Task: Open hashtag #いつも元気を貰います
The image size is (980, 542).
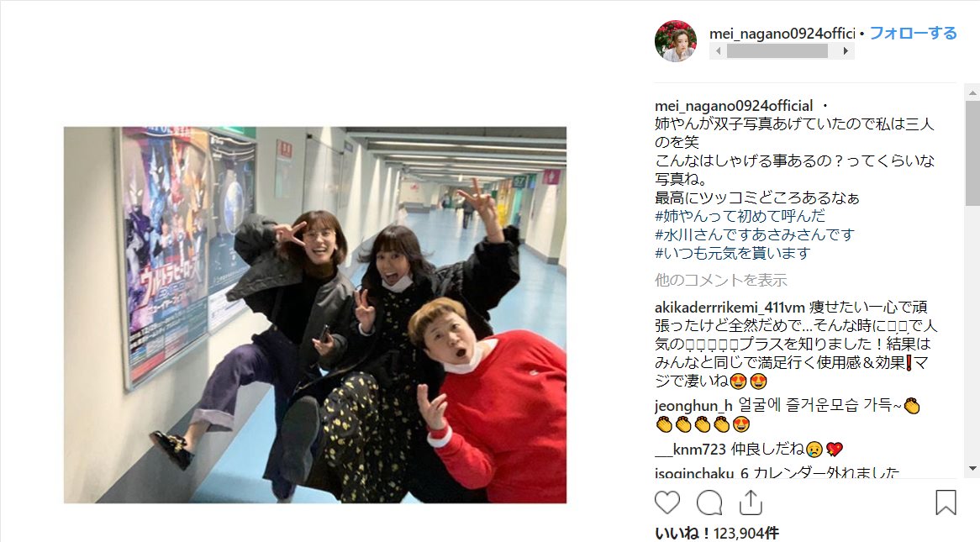Action: 733,253
